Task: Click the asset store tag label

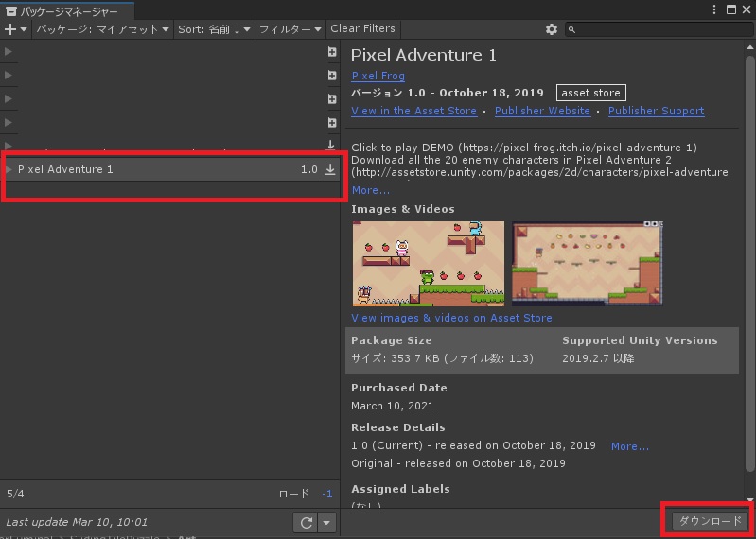Action: [x=590, y=93]
